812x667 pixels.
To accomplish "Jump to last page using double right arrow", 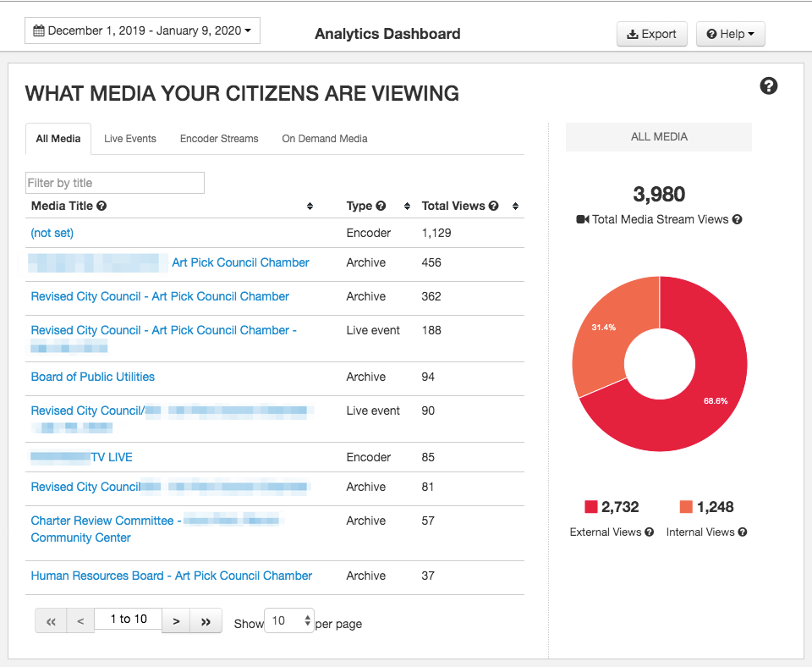I will click(206, 620).
